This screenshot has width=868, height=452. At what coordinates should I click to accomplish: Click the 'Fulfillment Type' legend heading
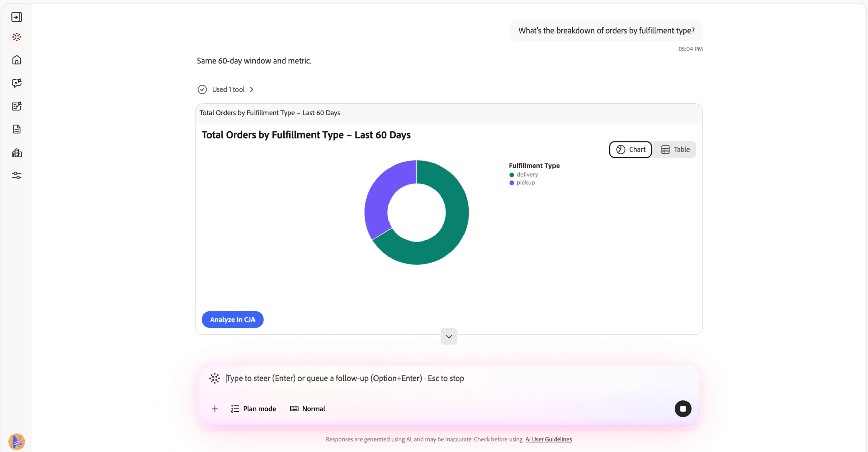tap(534, 166)
